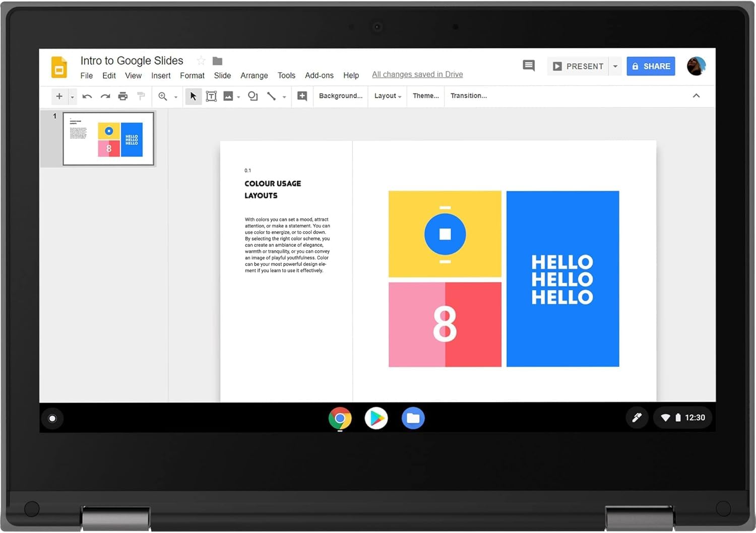Click the shape tool icon
Screen dimensions: 756x533
click(253, 96)
